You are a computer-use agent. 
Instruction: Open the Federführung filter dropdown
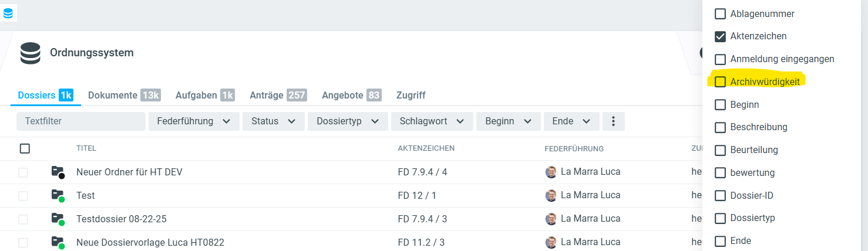pos(193,121)
